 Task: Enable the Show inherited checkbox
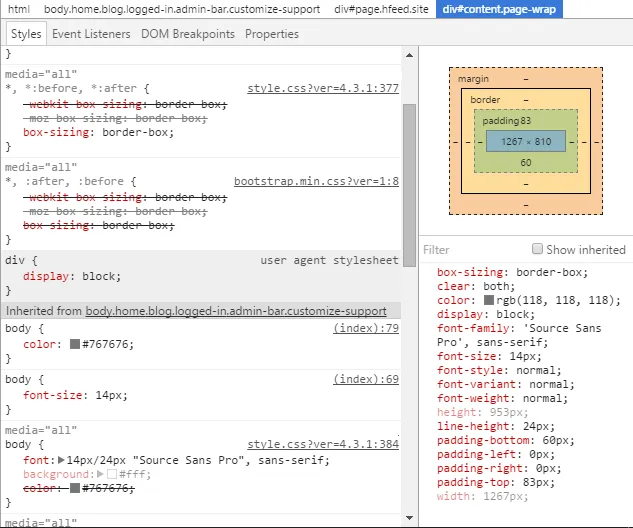(x=537, y=249)
